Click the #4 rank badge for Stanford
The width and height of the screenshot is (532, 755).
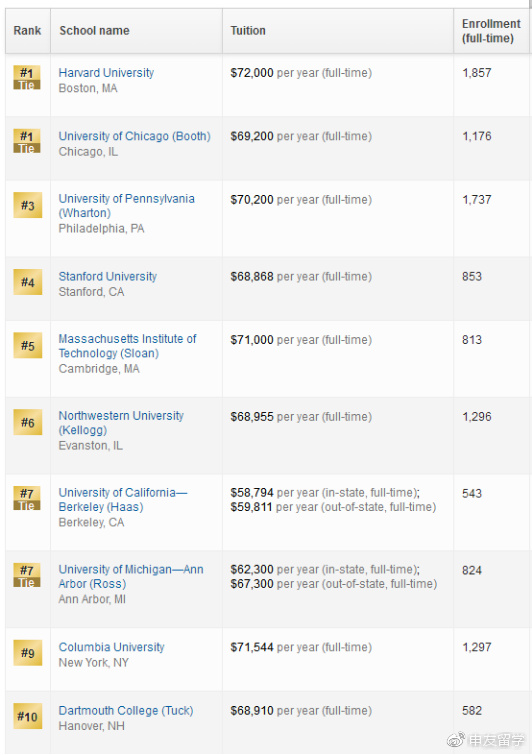coord(27,282)
